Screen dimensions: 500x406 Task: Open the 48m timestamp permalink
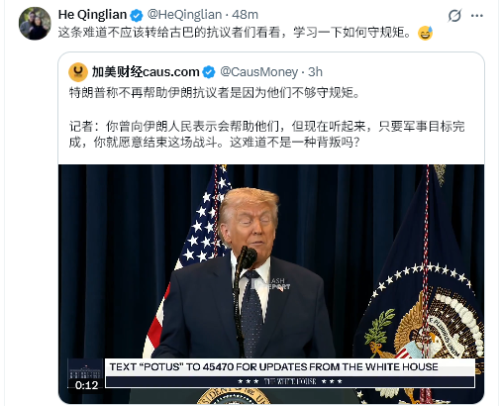coord(245,15)
